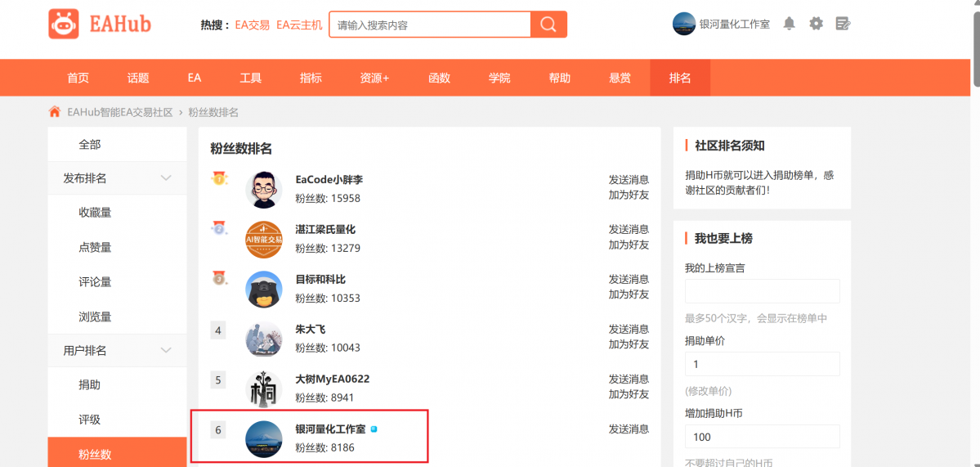
Task: Open the EA nav tab
Action: (x=195, y=79)
